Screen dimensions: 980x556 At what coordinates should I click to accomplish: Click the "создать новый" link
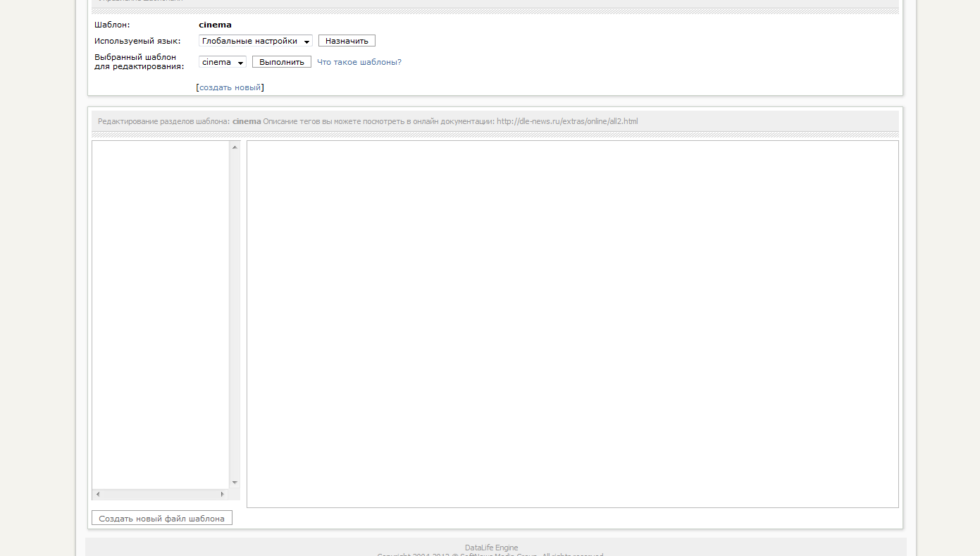230,87
